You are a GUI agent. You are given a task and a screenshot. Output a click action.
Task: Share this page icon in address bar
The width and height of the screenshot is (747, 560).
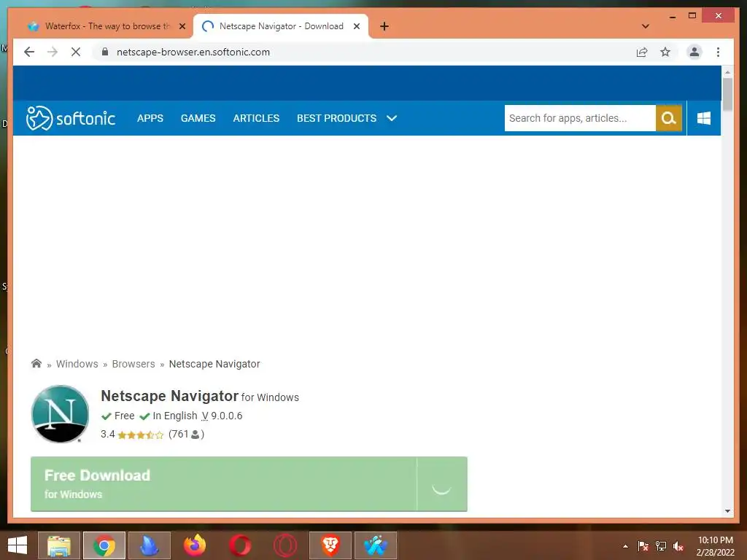[642, 52]
